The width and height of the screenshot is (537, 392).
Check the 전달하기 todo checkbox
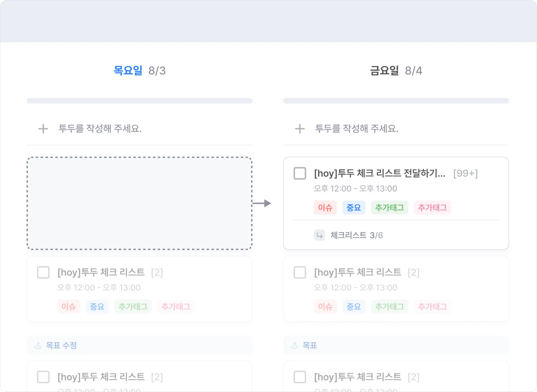point(300,173)
